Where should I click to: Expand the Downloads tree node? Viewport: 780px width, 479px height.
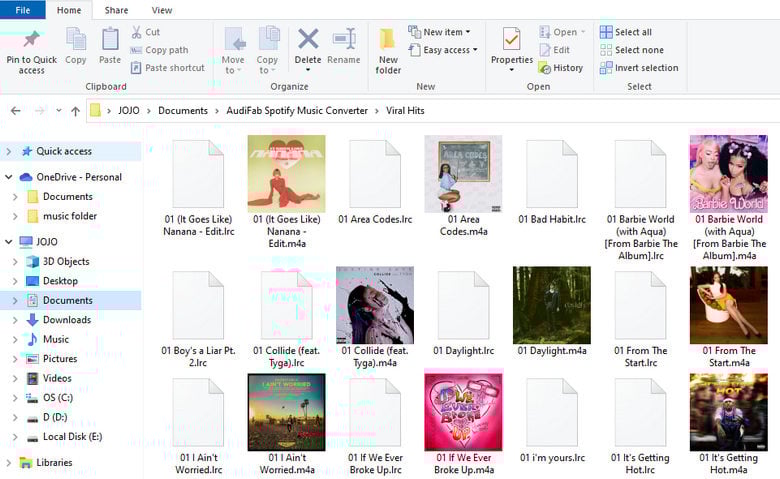(15, 320)
